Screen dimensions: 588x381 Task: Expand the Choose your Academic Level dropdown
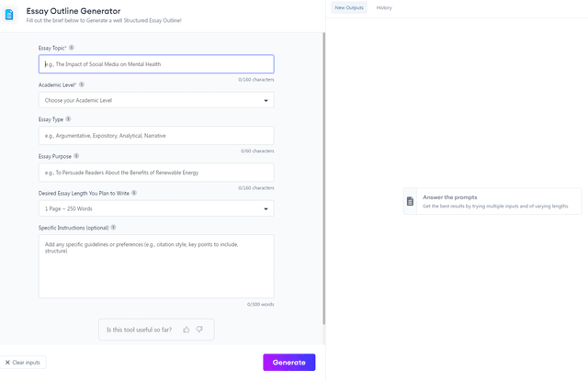156,100
